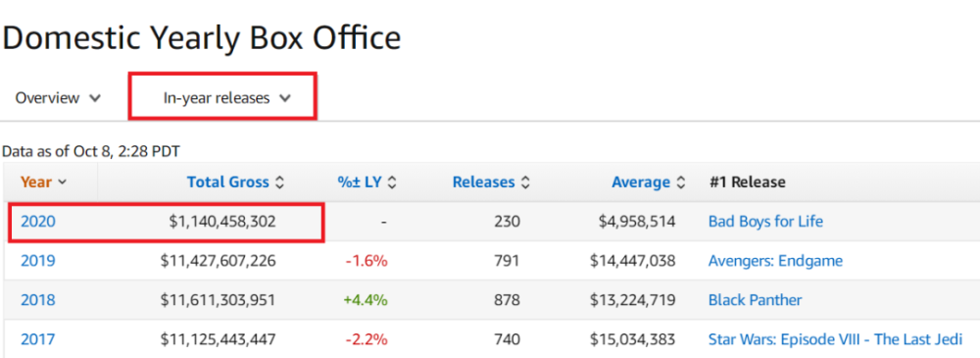Click the 878 releases count
980x358 pixels.
(507, 300)
